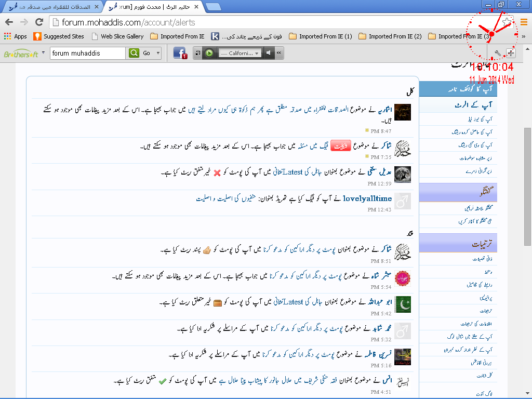Open the California radio station dropdown
This screenshot has width=532, height=399.
point(240,54)
